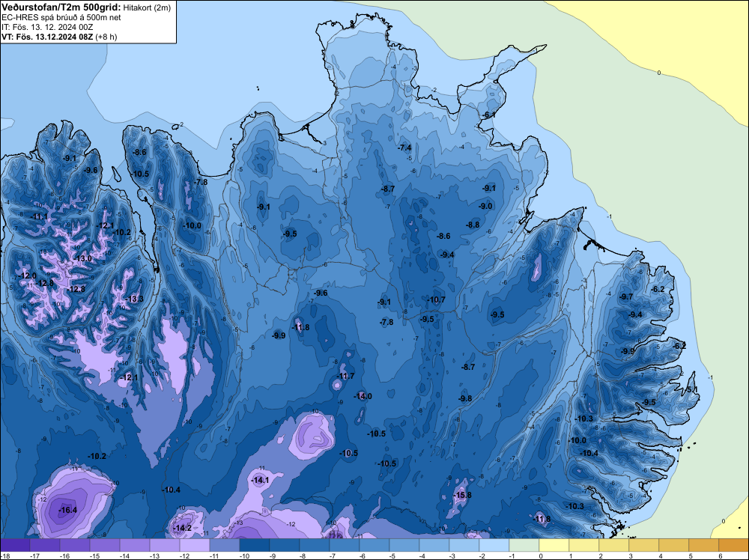Click the -14.0 temperature value
Image resolution: width=749 pixels, height=560 pixels.
click(x=363, y=396)
